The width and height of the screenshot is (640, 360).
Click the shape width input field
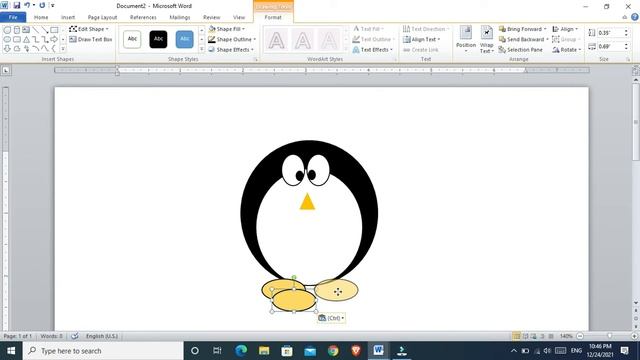point(609,47)
